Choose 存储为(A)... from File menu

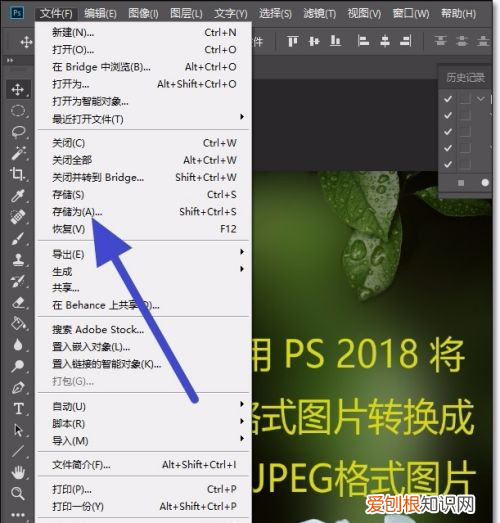point(144,212)
